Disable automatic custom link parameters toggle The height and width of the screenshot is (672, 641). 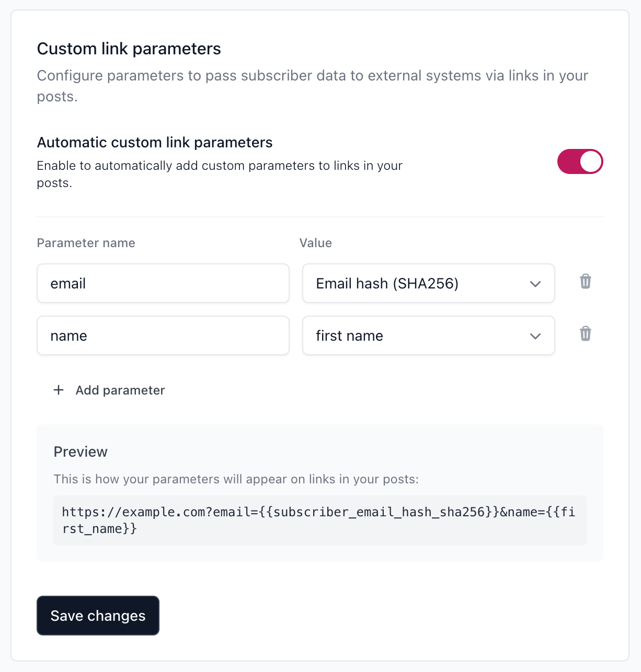pos(580,161)
